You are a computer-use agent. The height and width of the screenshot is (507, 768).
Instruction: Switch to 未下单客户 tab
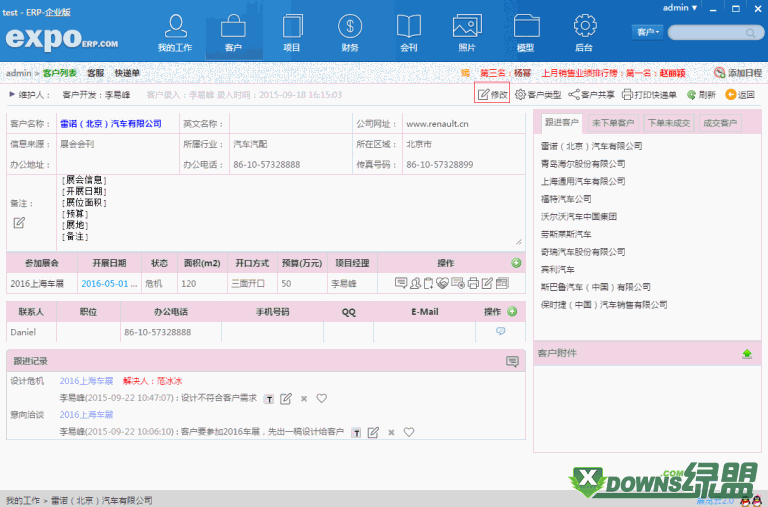(x=613, y=123)
